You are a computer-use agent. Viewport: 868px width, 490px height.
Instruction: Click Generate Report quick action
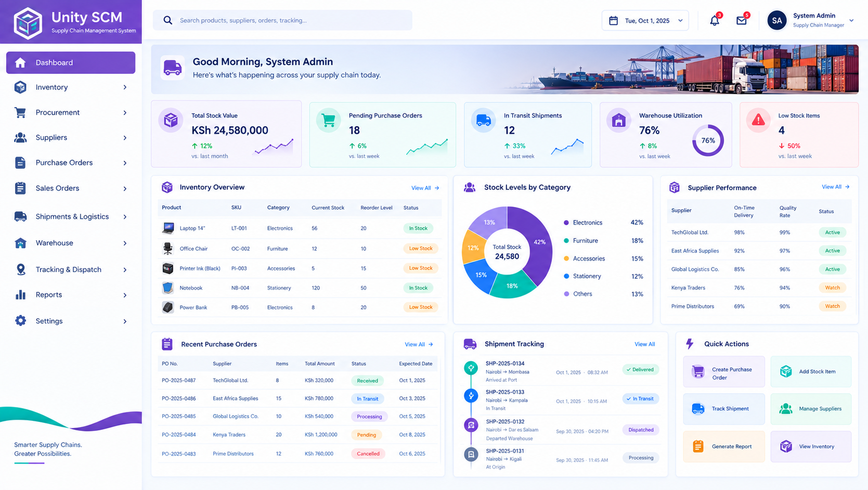pos(723,446)
